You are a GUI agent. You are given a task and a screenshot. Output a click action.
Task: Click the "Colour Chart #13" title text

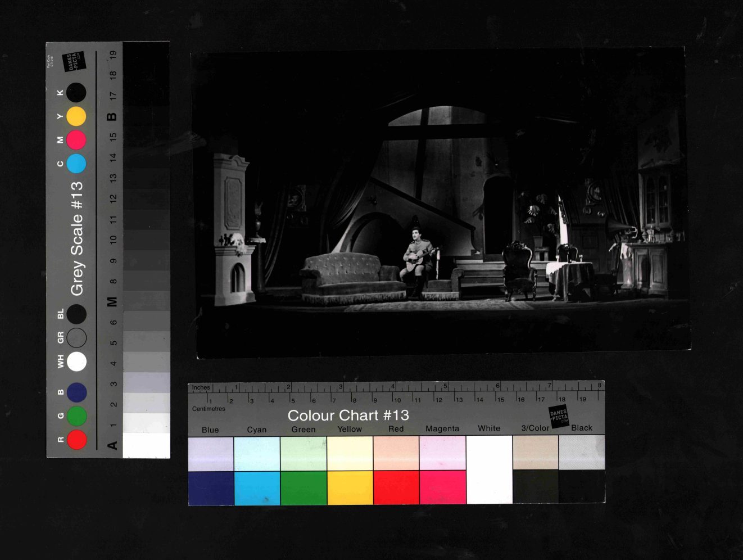point(348,416)
